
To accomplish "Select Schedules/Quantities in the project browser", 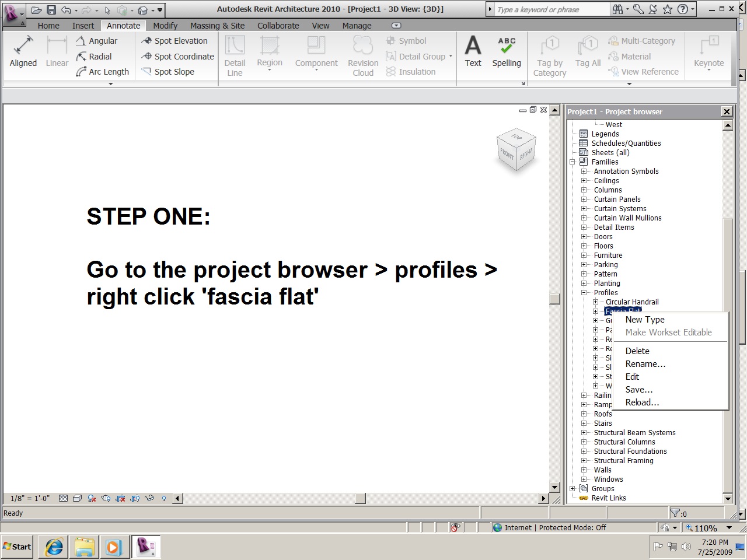I will click(626, 143).
